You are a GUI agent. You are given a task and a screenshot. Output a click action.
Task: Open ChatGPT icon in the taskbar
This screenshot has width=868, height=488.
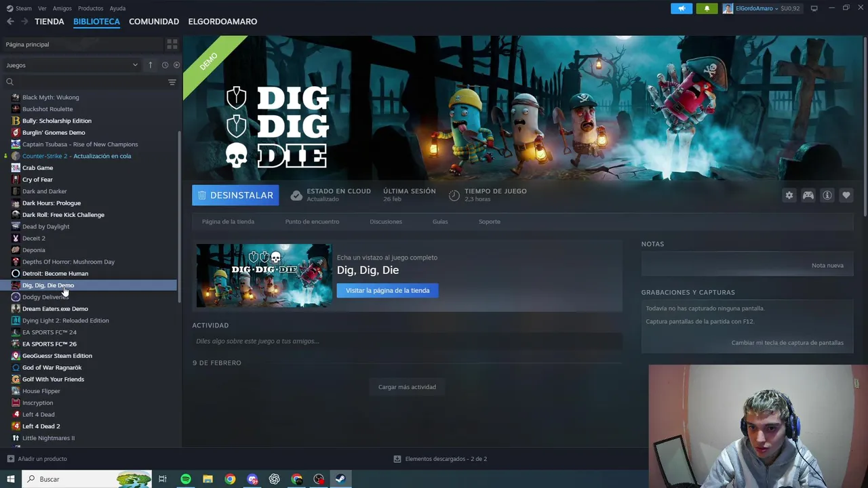click(275, 479)
